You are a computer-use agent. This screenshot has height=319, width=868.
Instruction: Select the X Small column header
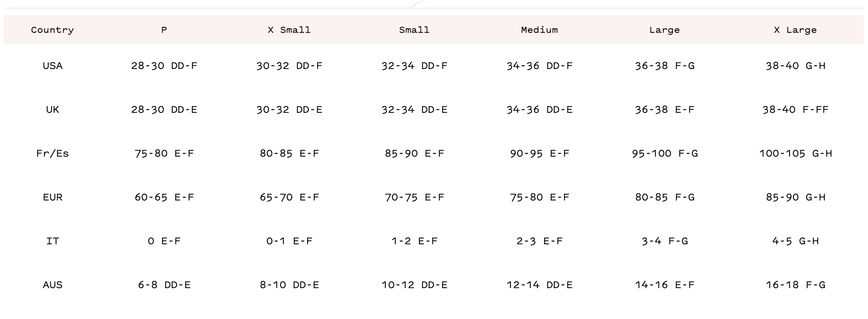289,30
